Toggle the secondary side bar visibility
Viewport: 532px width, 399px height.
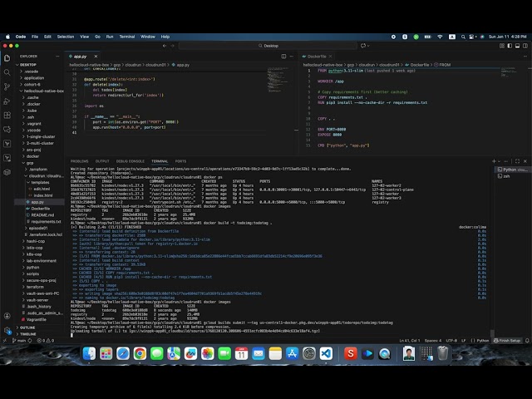point(525,46)
